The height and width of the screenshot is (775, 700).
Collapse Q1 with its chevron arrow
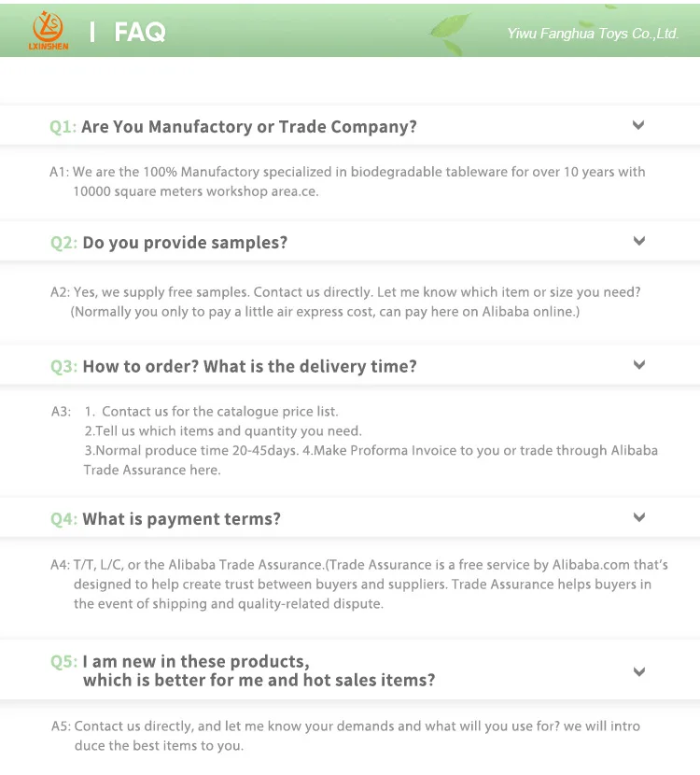(638, 125)
